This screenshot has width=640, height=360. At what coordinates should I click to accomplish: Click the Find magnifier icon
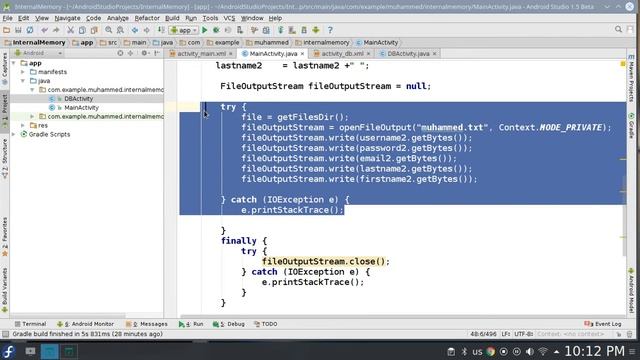click(x=109, y=30)
